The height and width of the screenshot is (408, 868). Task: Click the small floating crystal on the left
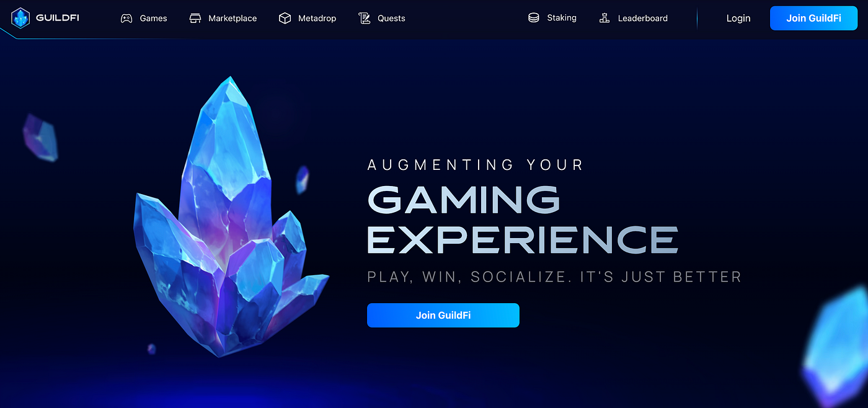click(40, 137)
